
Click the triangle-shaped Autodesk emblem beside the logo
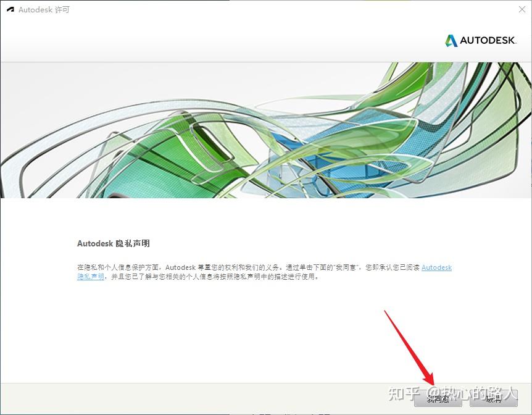coord(450,41)
